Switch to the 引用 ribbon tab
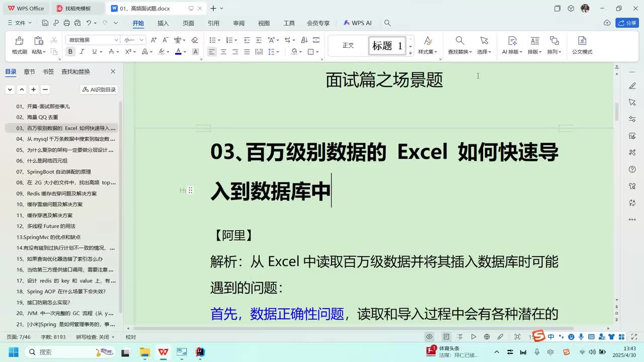This screenshot has width=644, height=362. 213,23
